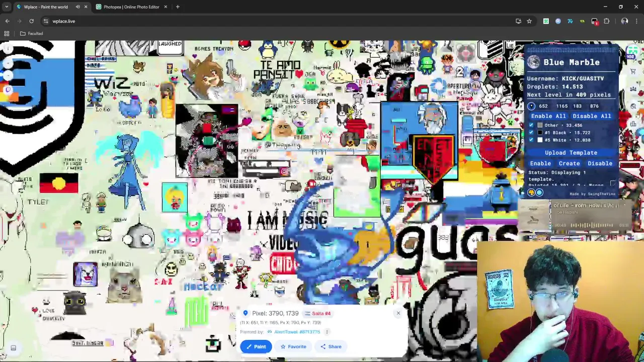Uncheck the #5 White color checkbox
Image resolution: width=644 pixels, height=362 pixels.
531,140
